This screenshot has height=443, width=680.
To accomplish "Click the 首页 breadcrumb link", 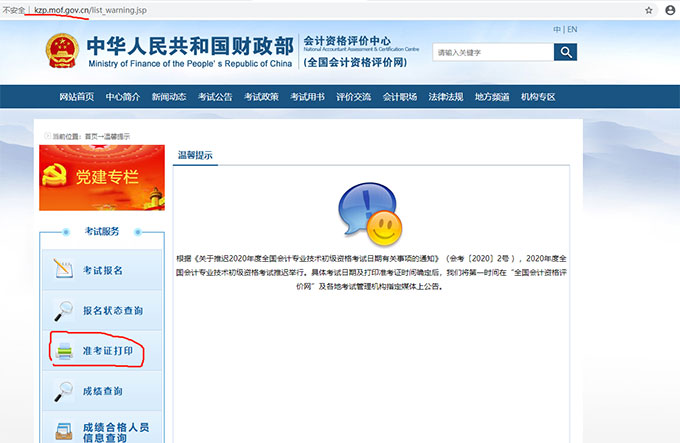I will (91, 136).
